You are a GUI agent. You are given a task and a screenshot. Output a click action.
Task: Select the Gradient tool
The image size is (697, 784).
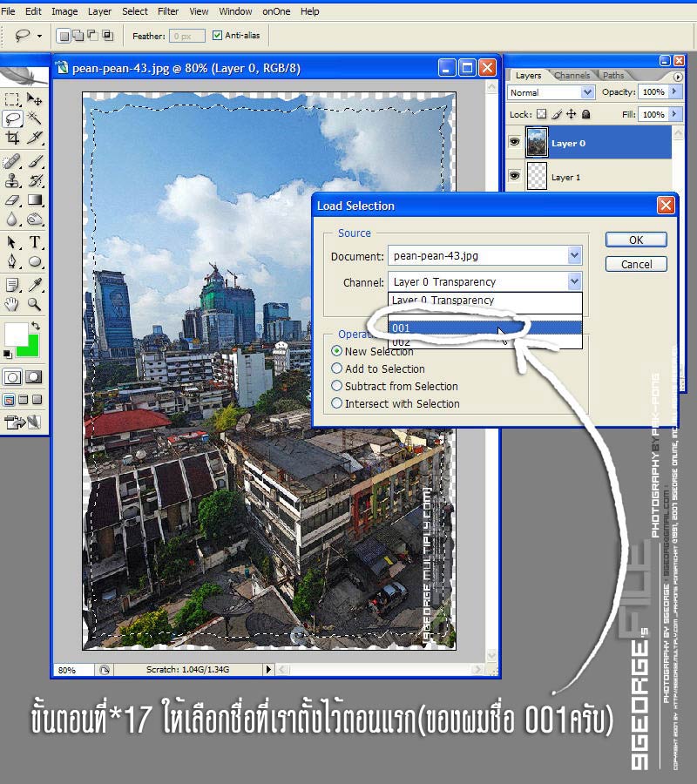(35, 200)
